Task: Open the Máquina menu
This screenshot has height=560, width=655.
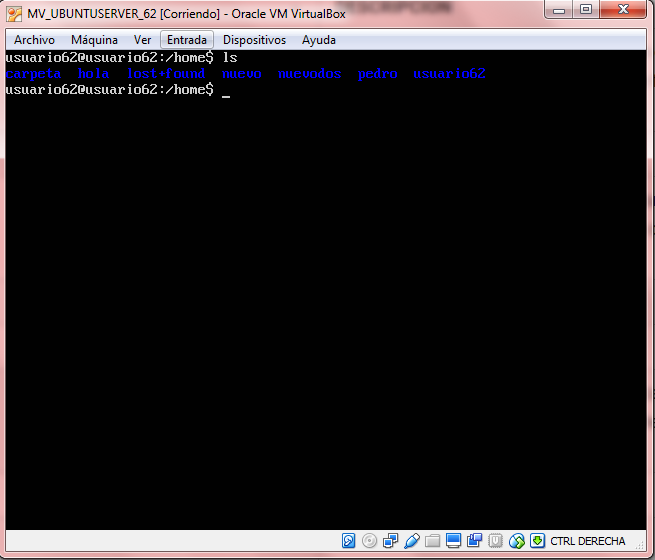Action: tap(94, 40)
